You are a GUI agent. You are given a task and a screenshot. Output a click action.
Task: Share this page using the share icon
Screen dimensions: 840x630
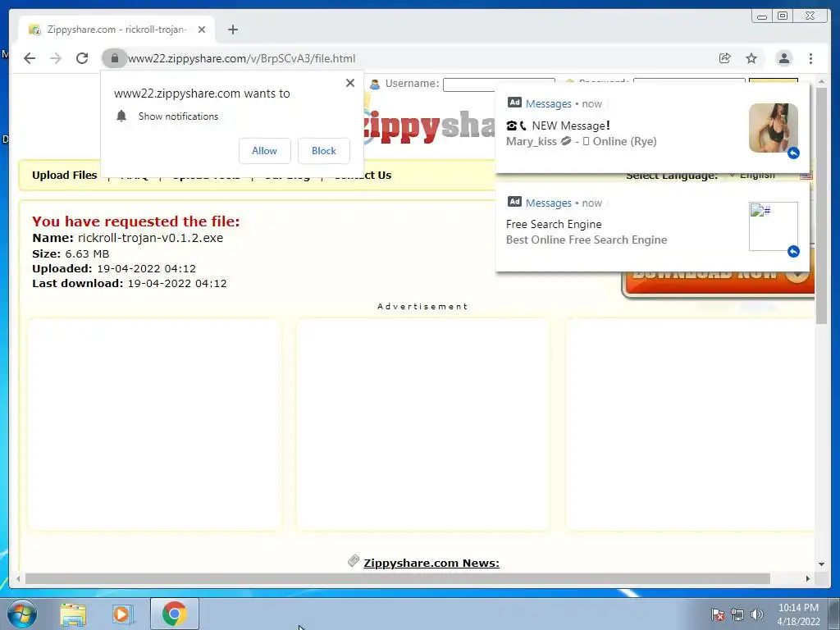(725, 58)
